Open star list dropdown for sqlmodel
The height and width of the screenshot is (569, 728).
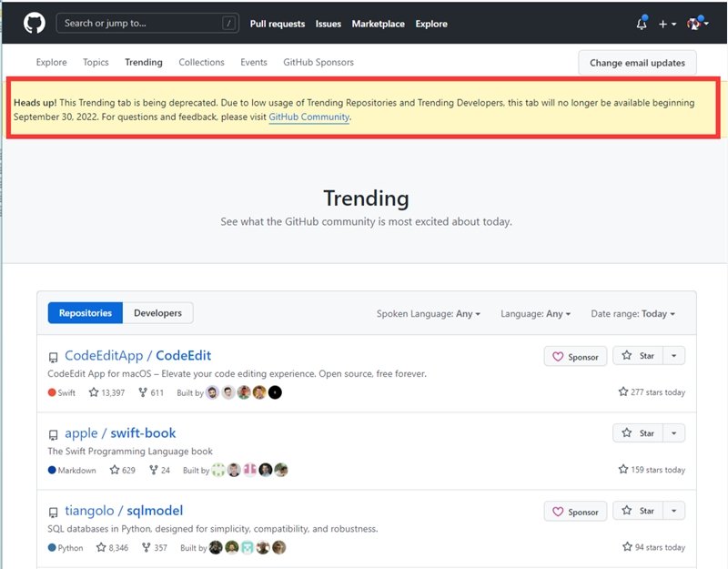(673, 511)
